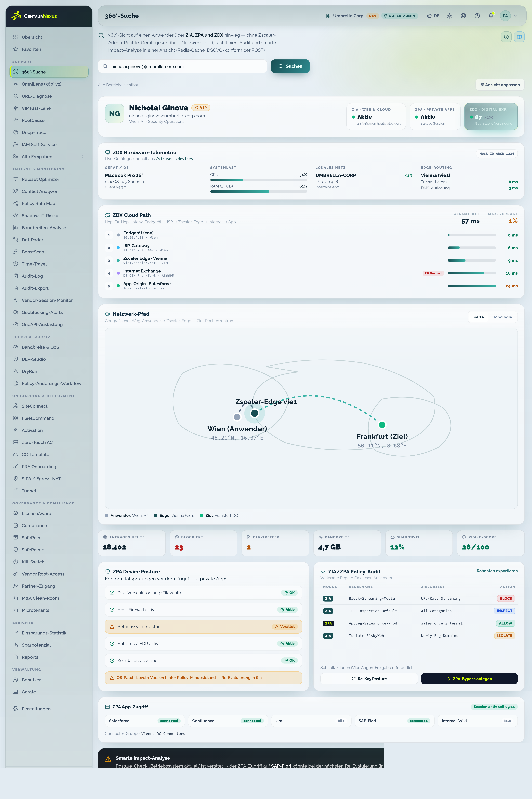The width and height of the screenshot is (532, 799).
Task: Click the ISOLATE action badge
Action: click(504, 636)
